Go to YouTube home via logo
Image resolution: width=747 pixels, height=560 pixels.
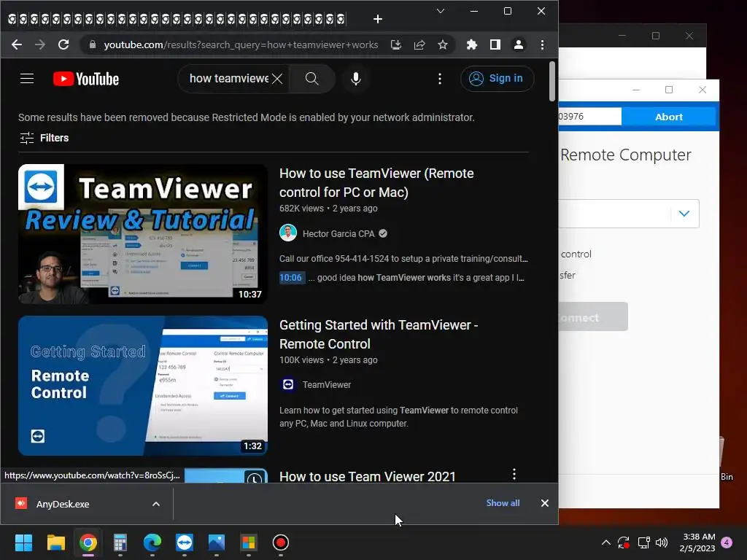(86, 79)
